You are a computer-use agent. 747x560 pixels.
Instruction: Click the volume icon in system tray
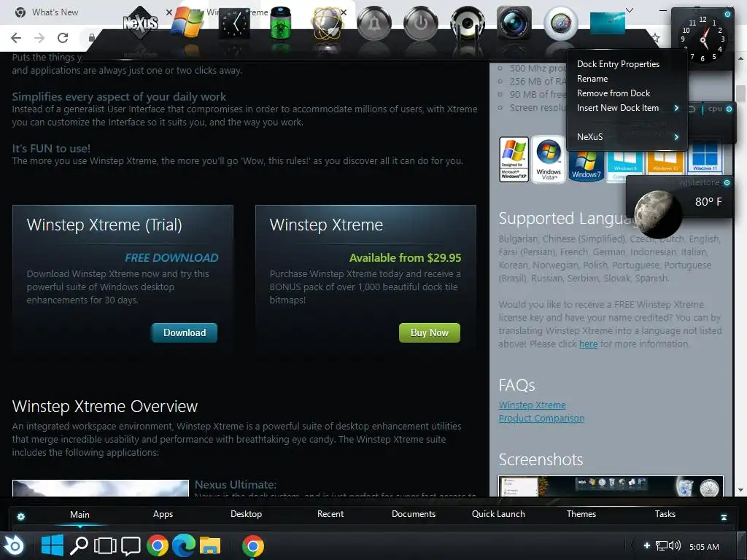click(x=675, y=545)
